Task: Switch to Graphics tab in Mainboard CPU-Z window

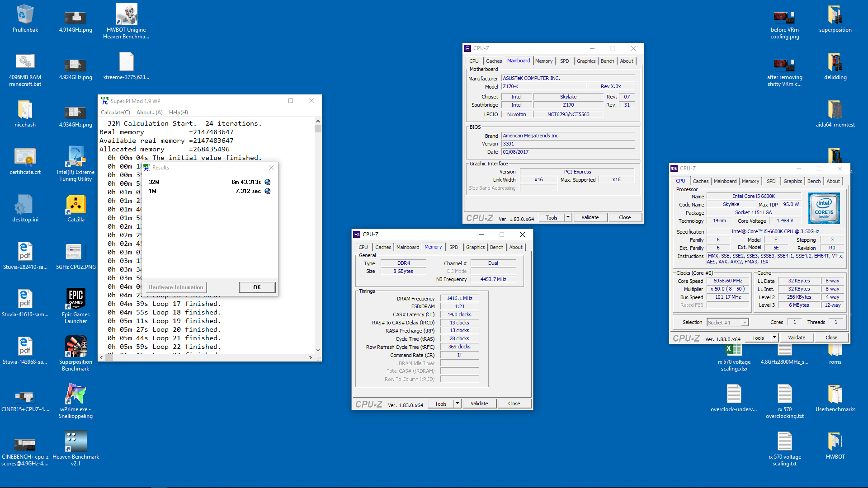Action: [586, 61]
